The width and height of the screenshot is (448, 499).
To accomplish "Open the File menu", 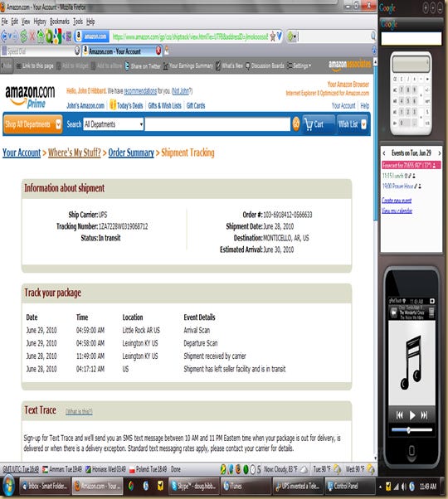I will coord(4,22).
